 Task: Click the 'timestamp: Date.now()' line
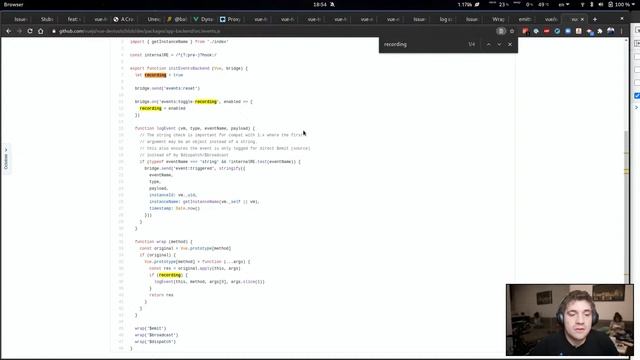coord(175,208)
